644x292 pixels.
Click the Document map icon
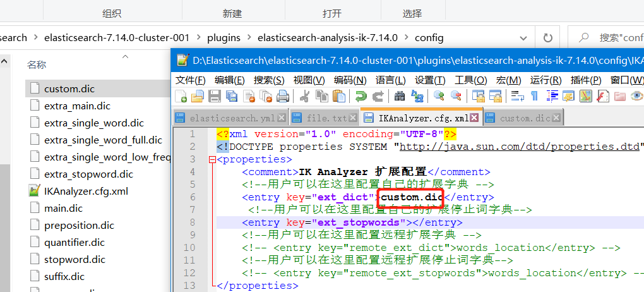pyautogui.click(x=586, y=96)
